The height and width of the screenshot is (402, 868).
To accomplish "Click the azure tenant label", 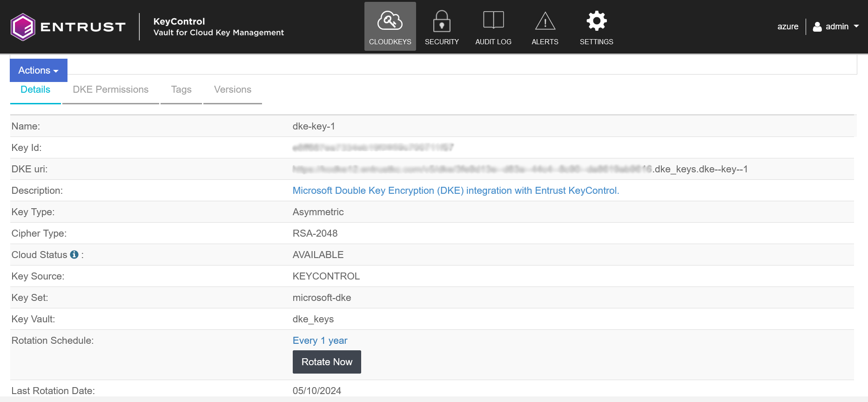I will click(787, 27).
